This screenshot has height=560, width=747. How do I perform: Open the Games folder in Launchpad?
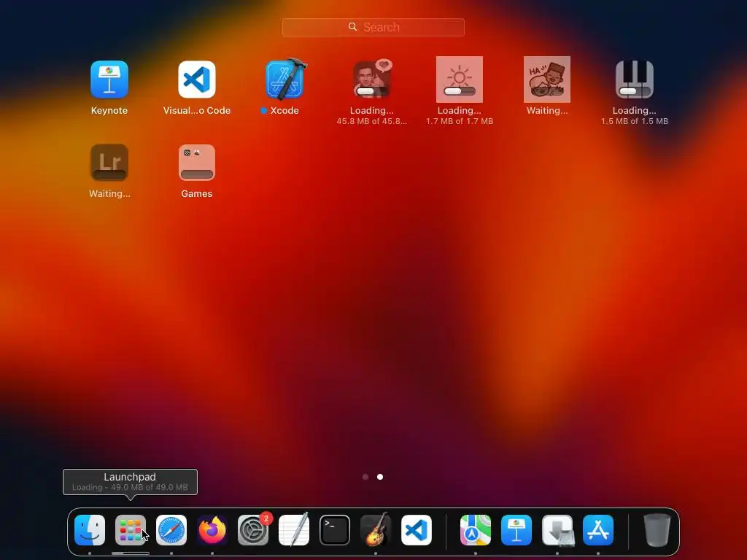pos(197,163)
